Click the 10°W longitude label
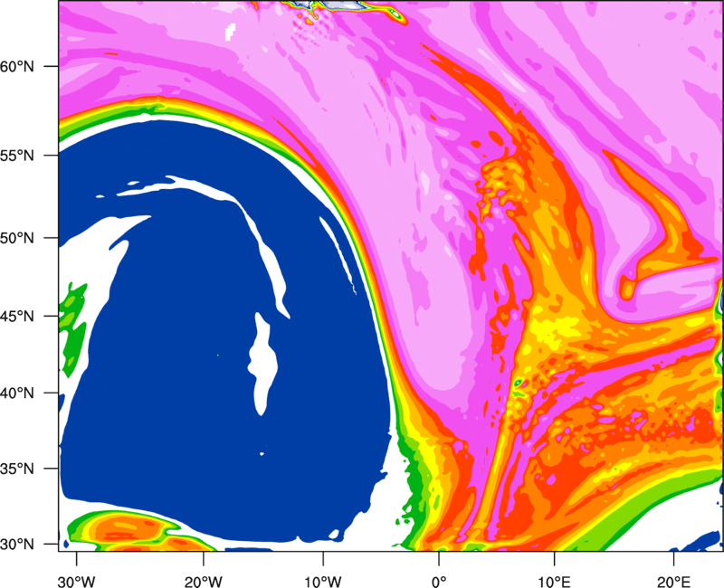This screenshot has height=588, width=724. (323, 582)
